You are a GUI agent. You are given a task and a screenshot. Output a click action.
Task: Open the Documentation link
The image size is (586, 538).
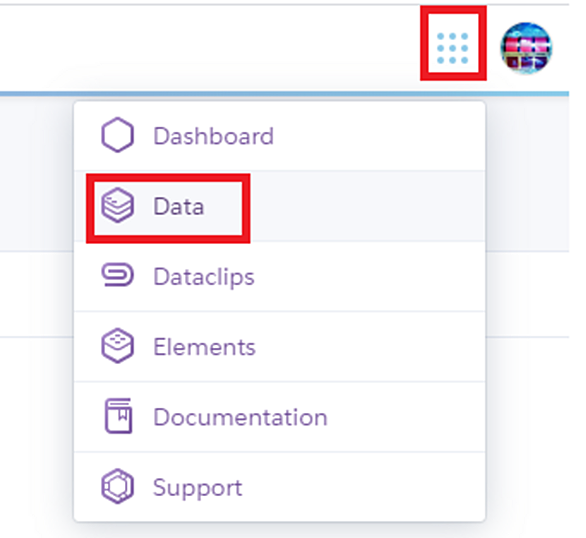(x=240, y=417)
